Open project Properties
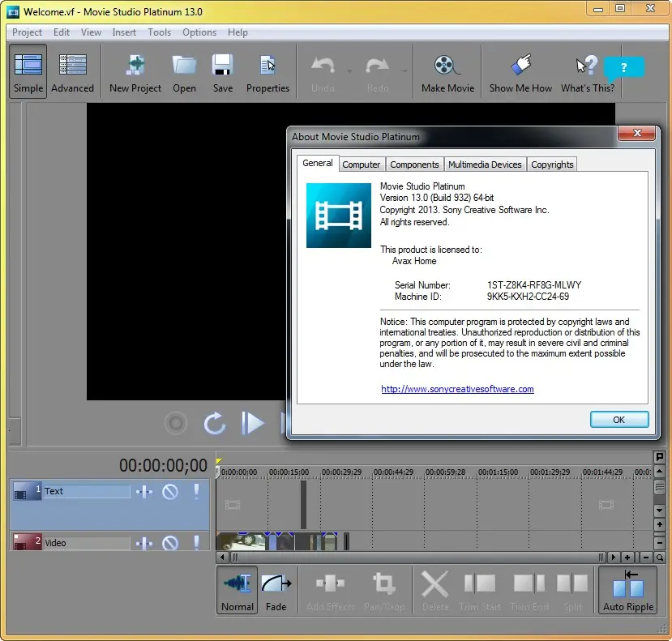The image size is (672, 641). pos(268,71)
